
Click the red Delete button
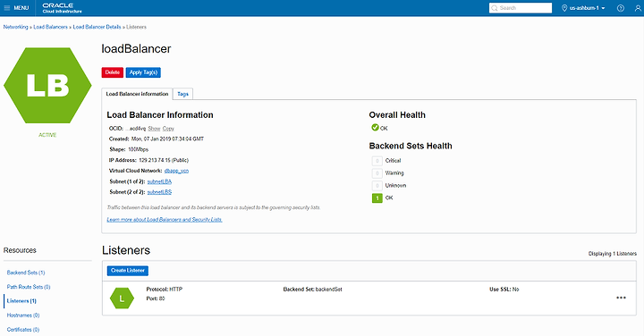click(x=113, y=72)
